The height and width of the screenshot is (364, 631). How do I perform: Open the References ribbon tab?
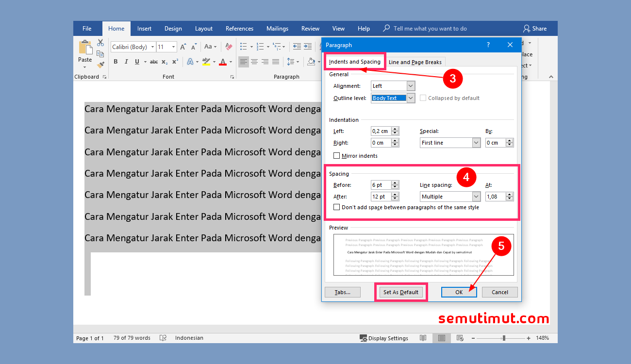(240, 29)
